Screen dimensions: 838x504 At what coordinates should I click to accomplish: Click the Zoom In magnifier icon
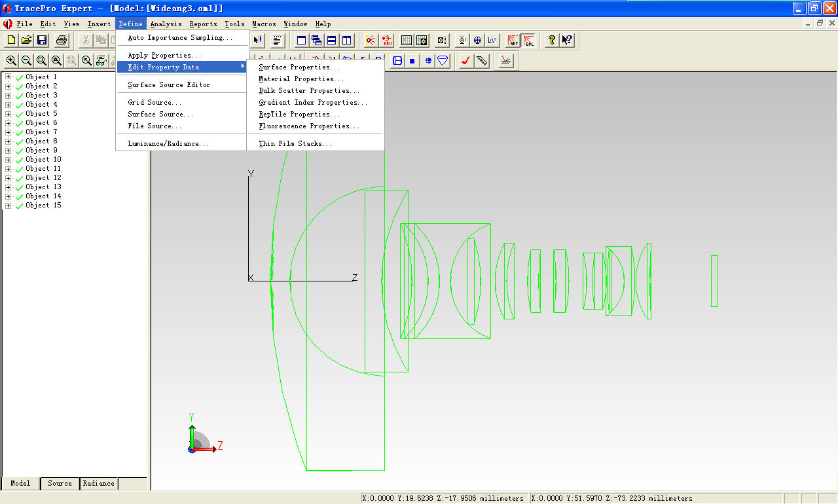(x=11, y=61)
